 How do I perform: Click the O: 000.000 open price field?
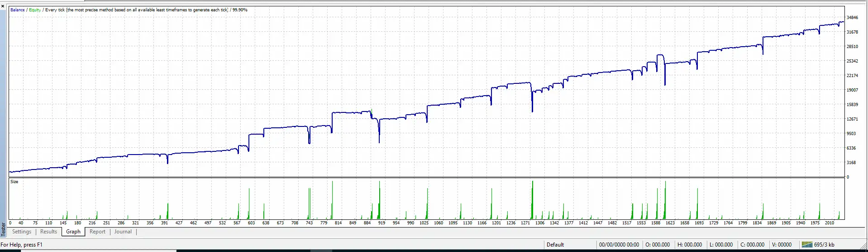[658, 245]
